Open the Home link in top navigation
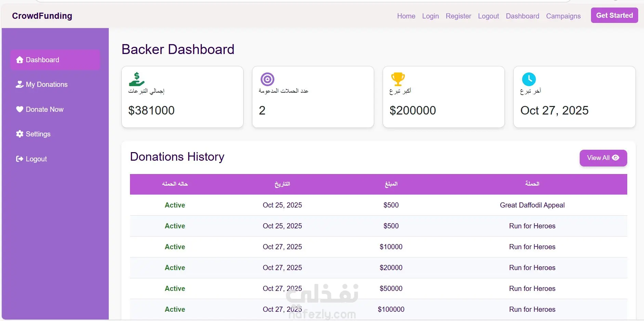The height and width of the screenshot is (321, 644). coord(406,16)
